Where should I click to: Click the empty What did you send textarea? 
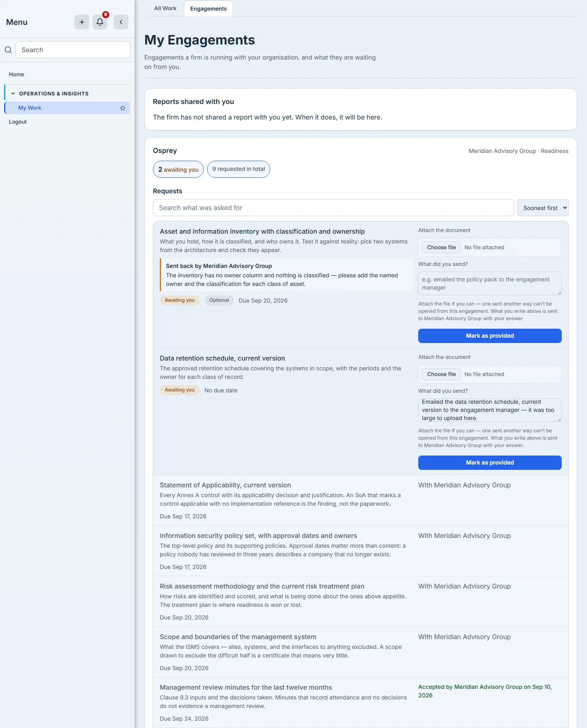coord(490,283)
